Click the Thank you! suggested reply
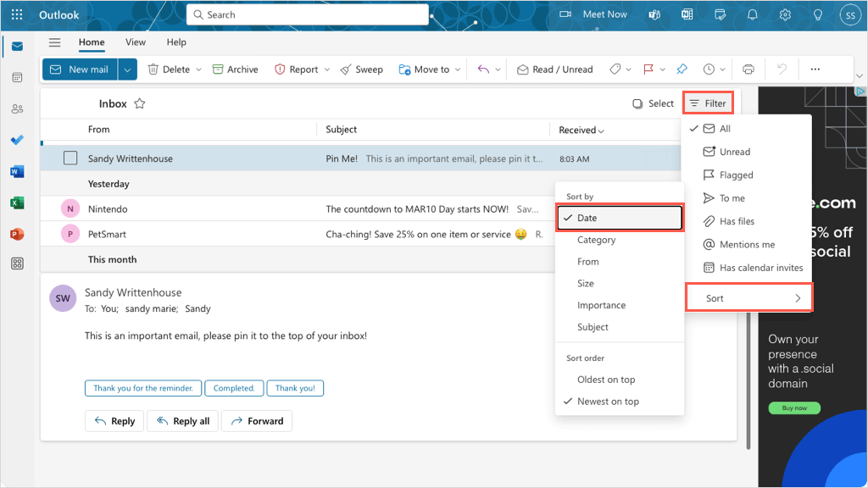The image size is (868, 488). [x=295, y=388]
